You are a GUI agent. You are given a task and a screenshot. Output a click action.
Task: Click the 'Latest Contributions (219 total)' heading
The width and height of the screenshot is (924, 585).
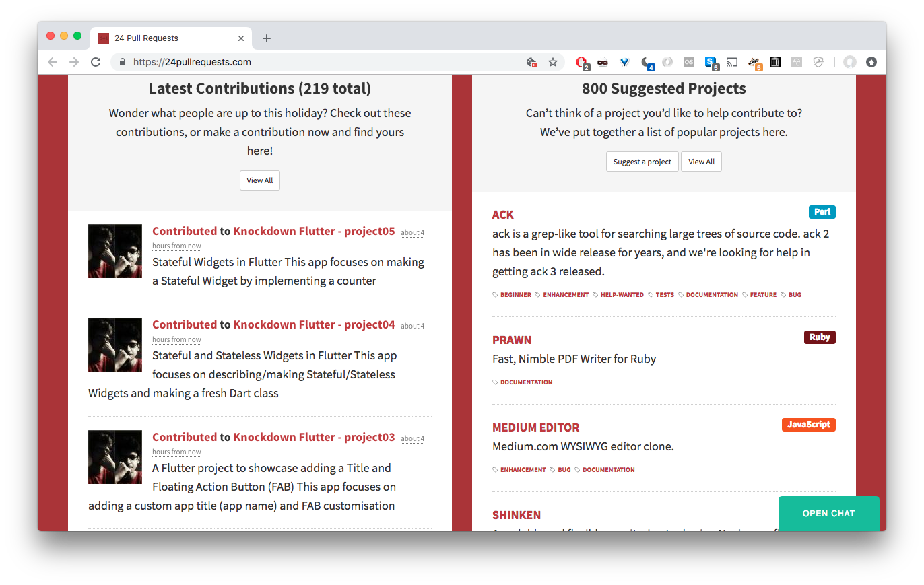(x=260, y=88)
